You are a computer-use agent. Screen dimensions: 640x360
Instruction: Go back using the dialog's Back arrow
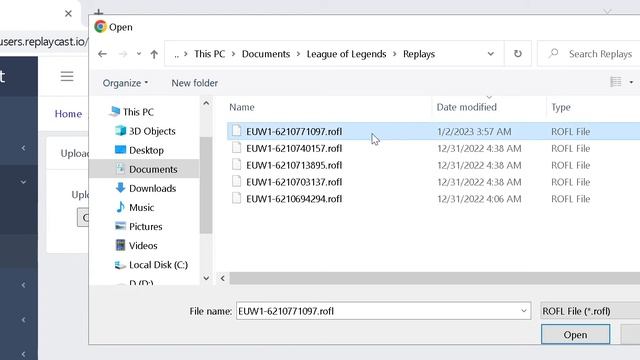click(102, 54)
